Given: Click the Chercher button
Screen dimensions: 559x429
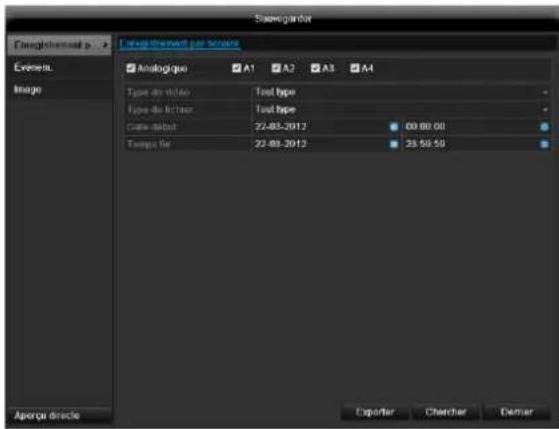Looking at the screenshot, I should tap(446, 412).
